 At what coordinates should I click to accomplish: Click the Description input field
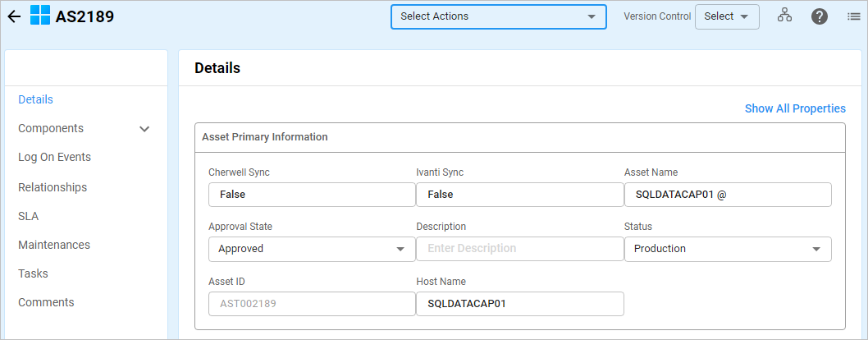point(519,249)
